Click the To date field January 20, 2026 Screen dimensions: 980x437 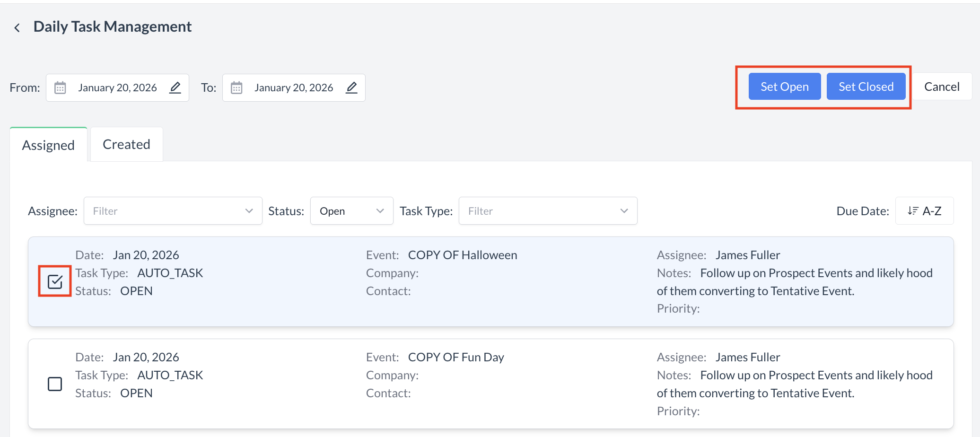coord(293,88)
